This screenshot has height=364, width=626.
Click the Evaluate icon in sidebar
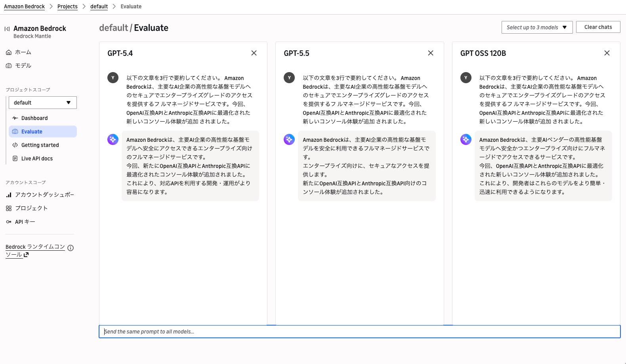pyautogui.click(x=15, y=131)
